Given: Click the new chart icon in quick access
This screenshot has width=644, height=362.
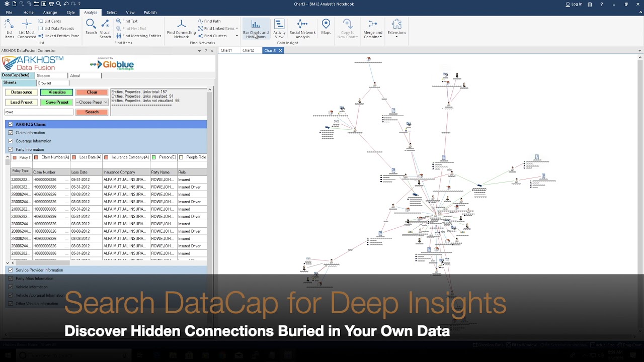Looking at the screenshot, I should click(15, 4).
